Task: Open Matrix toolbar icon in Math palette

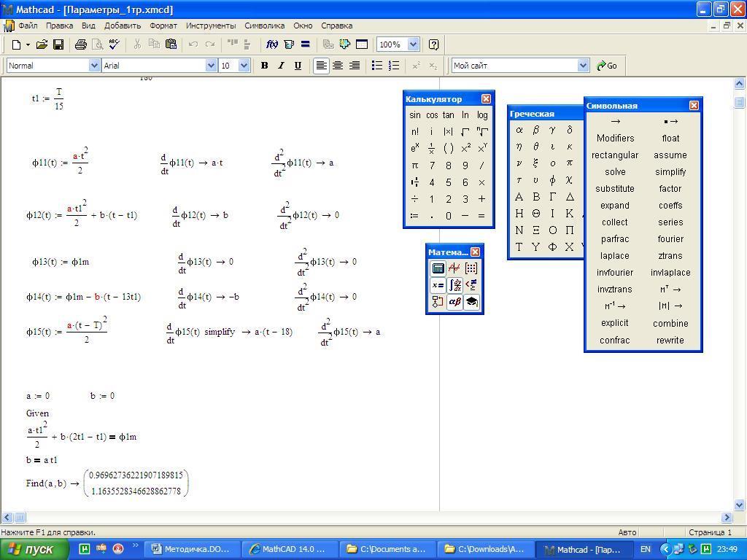Action: [471, 268]
